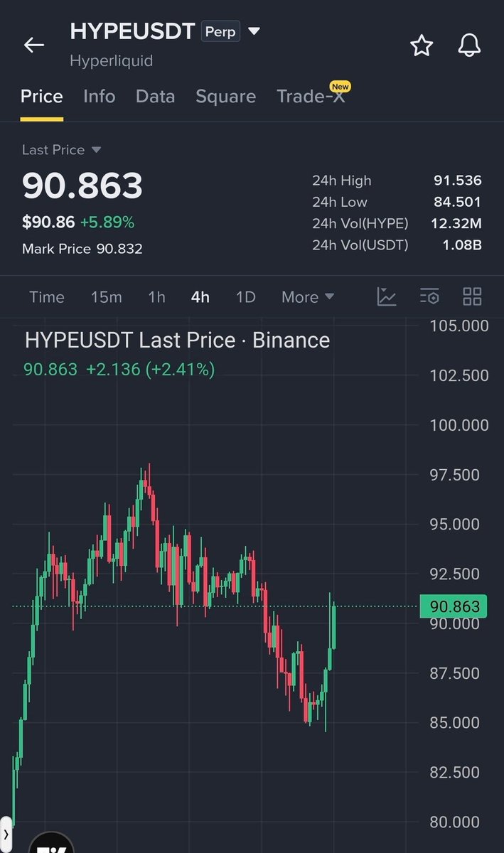This screenshot has height=853, width=504.
Task: Select the 15m chart interval
Action: coord(106,297)
